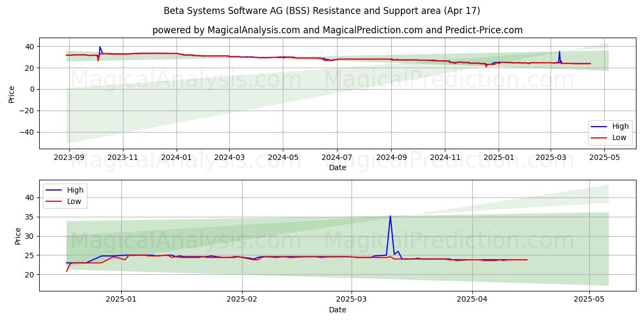644x322 pixels.
Task: Click the '2025-02' x-axis label in bottom chart
Action: pyautogui.click(x=242, y=300)
